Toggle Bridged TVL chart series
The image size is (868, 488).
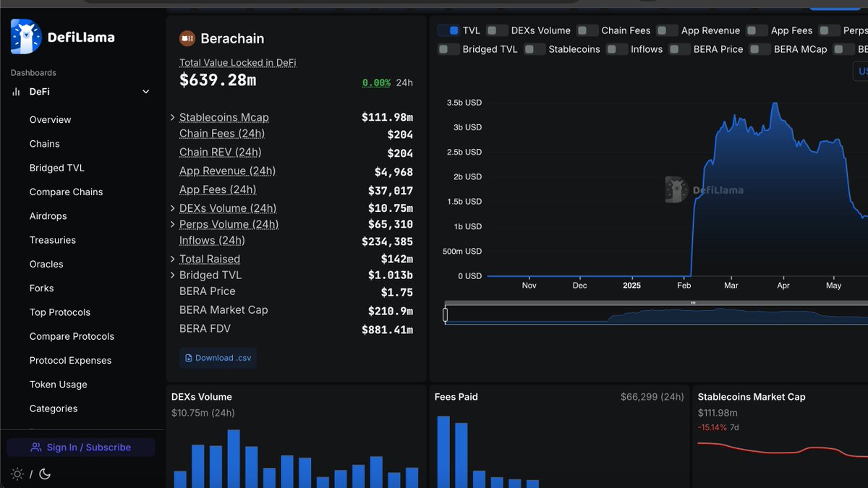tap(448, 49)
